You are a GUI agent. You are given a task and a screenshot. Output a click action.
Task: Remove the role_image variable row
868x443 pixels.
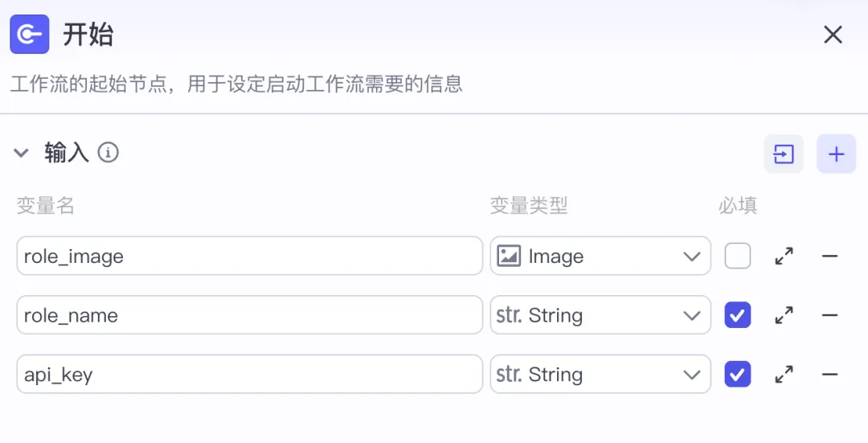(829, 256)
